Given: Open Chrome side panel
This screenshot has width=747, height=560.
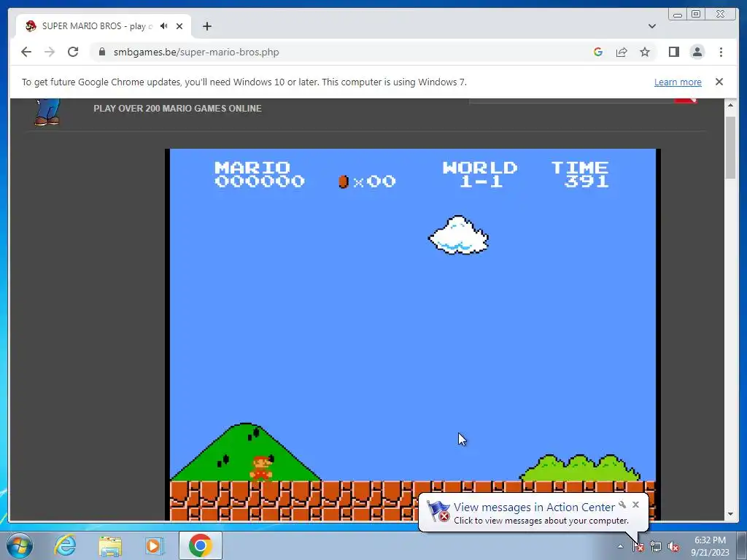Looking at the screenshot, I should pyautogui.click(x=673, y=52).
